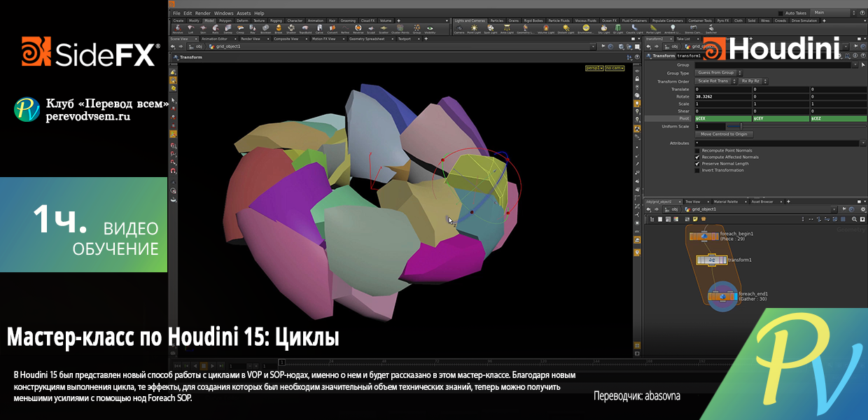Open the Assets menu

point(244,13)
